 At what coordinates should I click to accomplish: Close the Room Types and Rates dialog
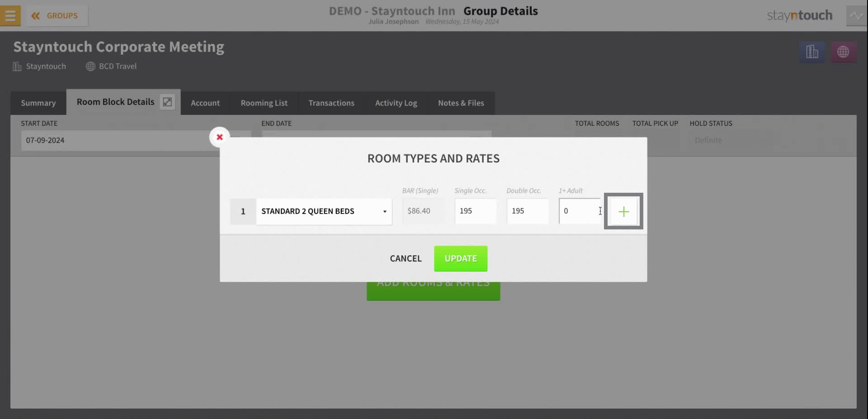click(220, 137)
